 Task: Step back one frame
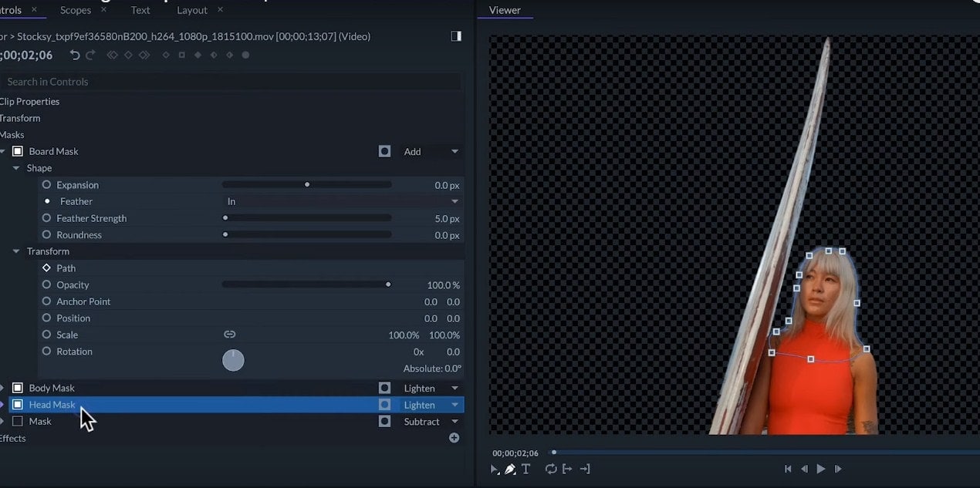(804, 469)
